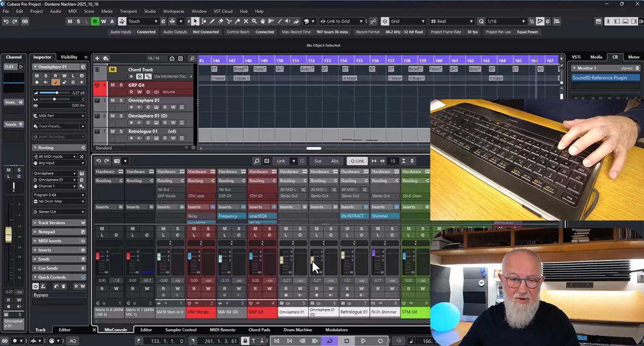Mute the GRP Git track
Screen dimensions: 644x346
(113, 85)
